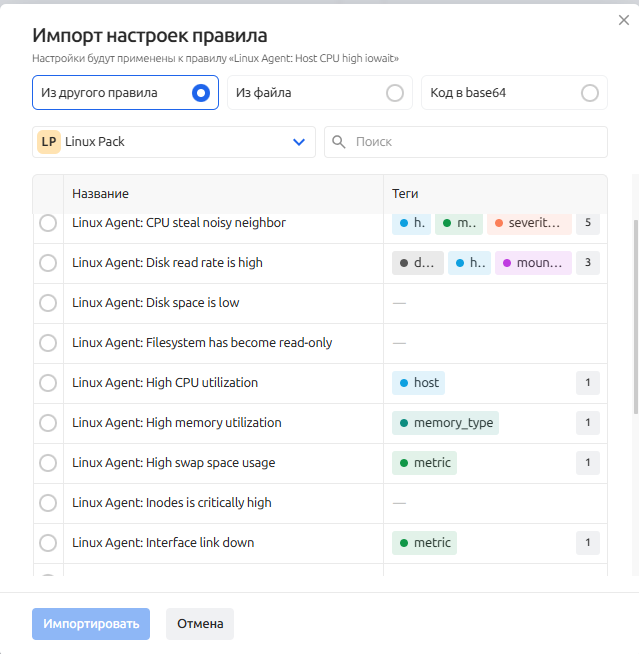Select rule High swap space usage
Screen dimensions: 639x654
[48, 463]
